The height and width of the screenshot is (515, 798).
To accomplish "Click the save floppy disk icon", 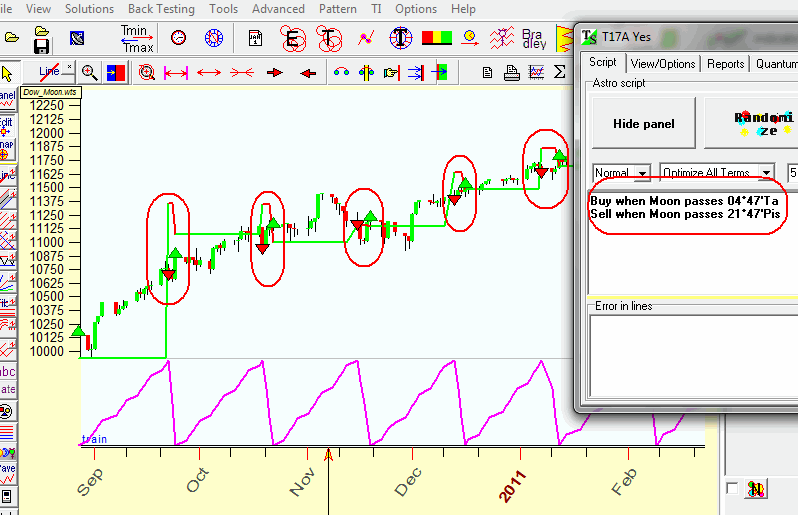I will point(42,46).
